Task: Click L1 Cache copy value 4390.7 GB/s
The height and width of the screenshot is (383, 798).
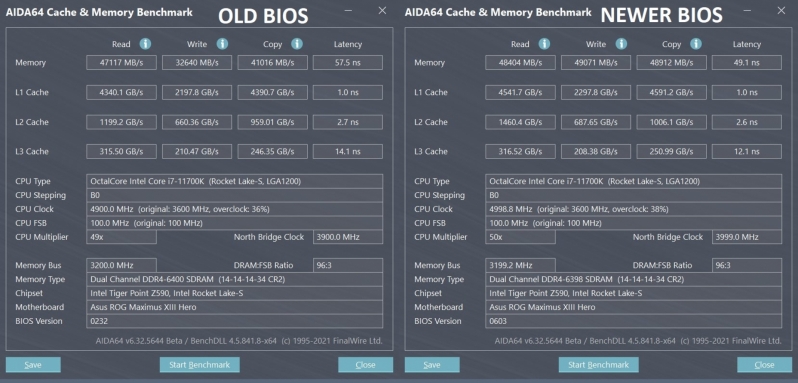Action: tap(272, 93)
